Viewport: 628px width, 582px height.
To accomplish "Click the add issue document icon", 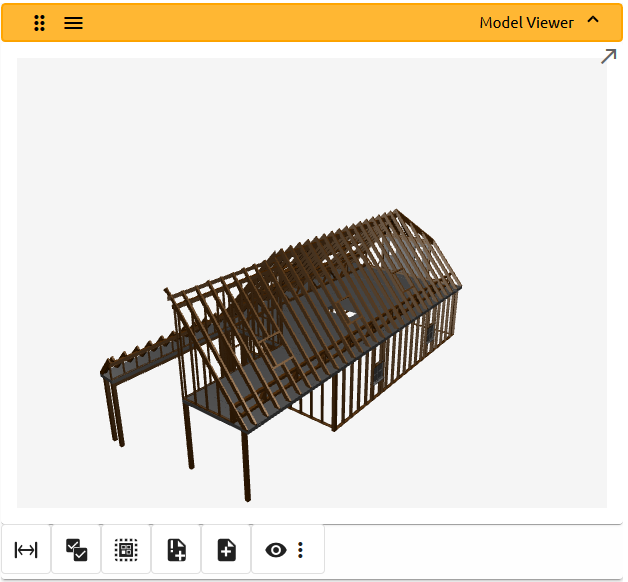I will click(176, 550).
